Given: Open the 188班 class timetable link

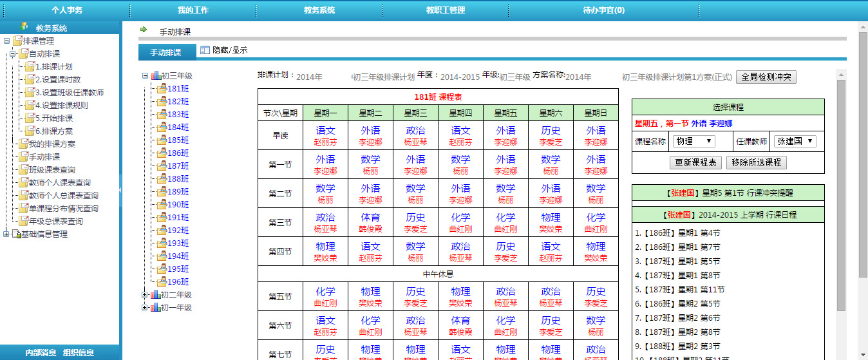Looking at the screenshot, I should (x=178, y=179).
